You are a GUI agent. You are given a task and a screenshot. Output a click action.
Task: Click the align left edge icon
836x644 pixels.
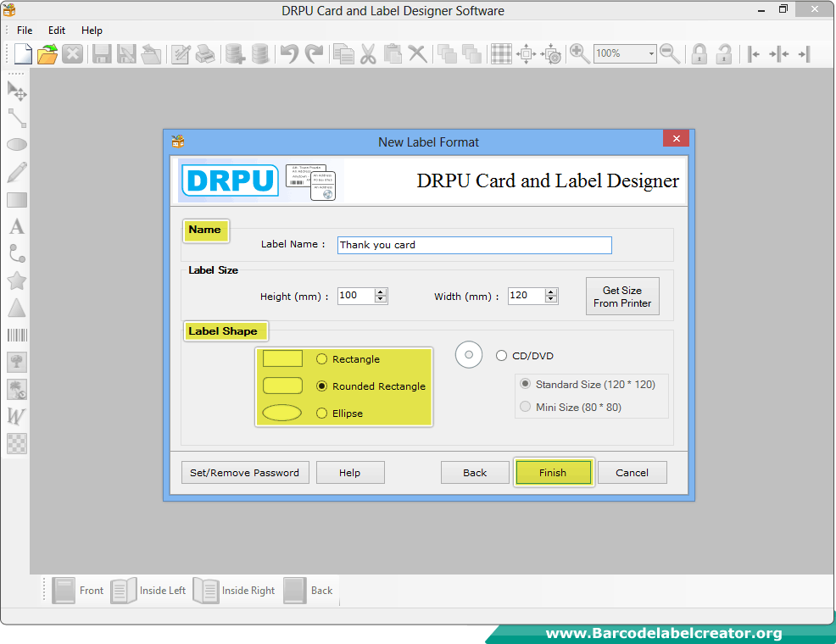(x=754, y=53)
